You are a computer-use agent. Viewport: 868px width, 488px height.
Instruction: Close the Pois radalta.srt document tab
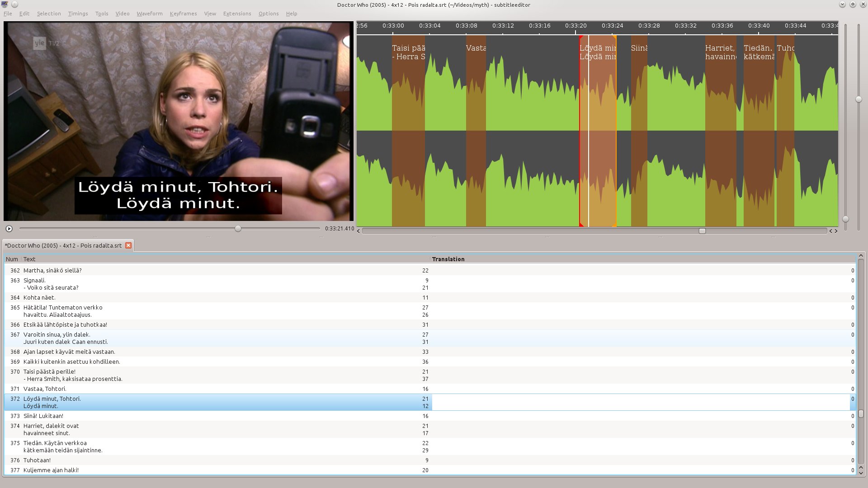click(x=128, y=245)
